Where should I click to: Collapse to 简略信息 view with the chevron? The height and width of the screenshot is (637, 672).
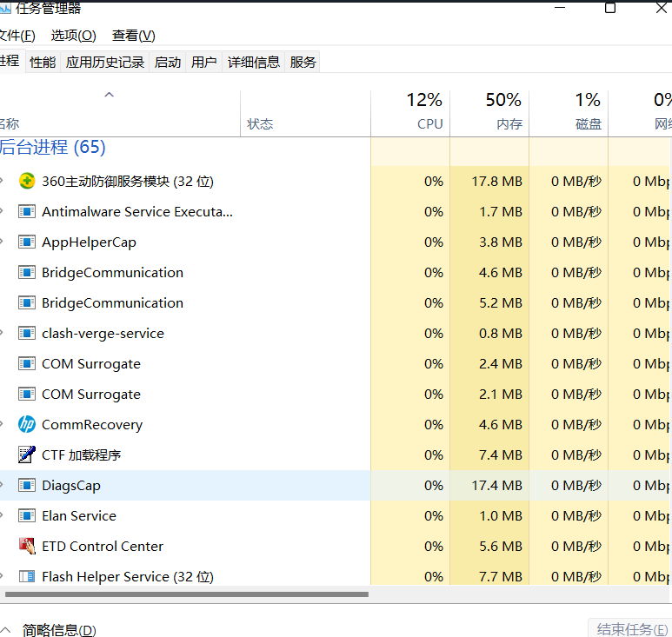coord(5,629)
